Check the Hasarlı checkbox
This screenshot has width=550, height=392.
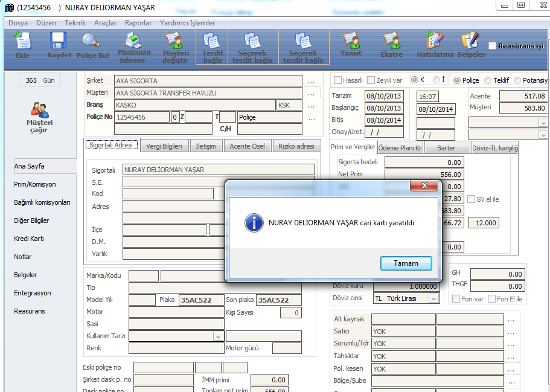click(337, 80)
